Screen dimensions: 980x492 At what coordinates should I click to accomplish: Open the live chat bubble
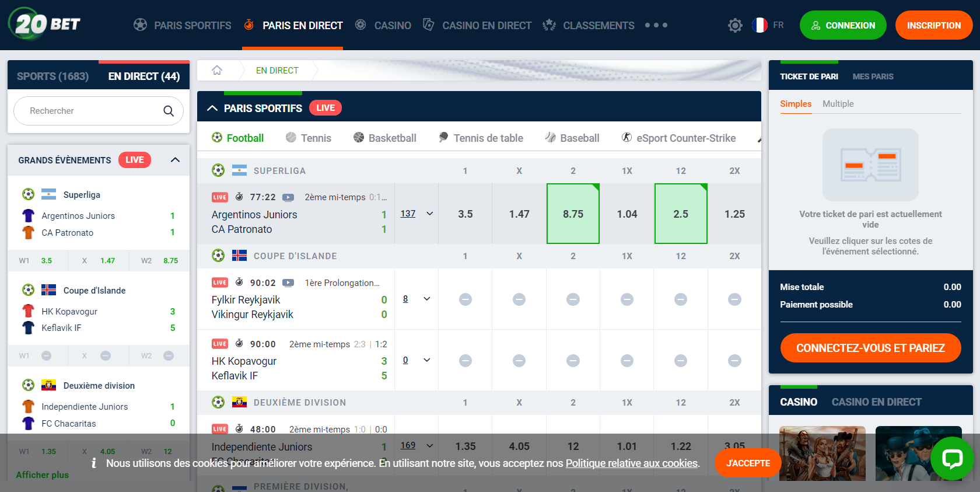pos(952,458)
